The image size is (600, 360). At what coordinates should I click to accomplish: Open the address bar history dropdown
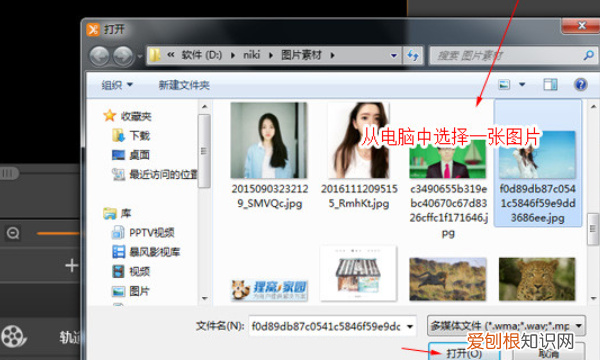[393, 55]
